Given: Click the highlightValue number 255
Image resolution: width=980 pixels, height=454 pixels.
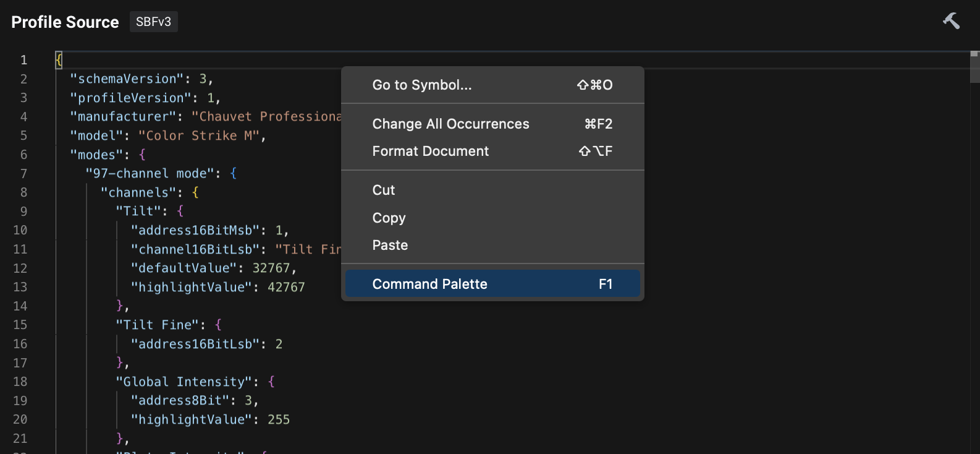Looking at the screenshot, I should (x=279, y=419).
